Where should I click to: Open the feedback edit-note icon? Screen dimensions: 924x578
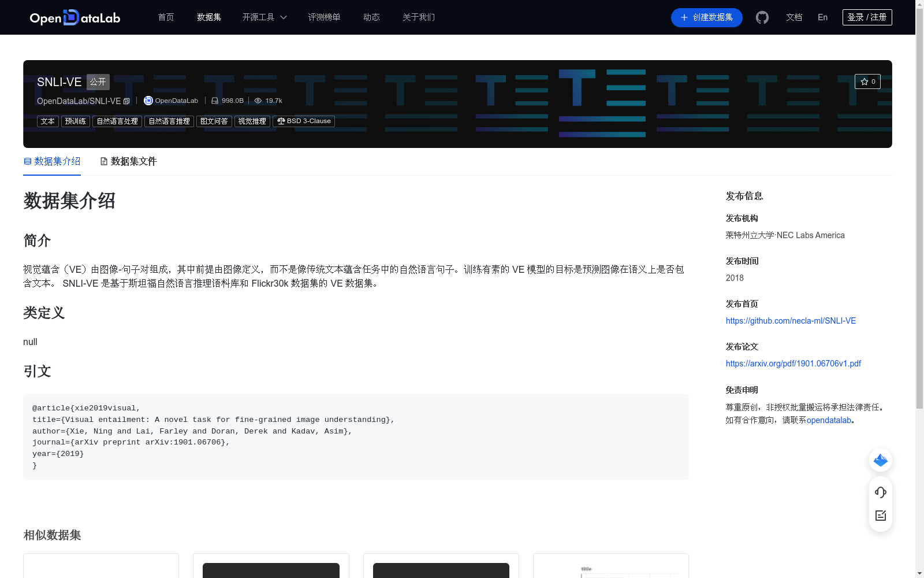coord(881,516)
